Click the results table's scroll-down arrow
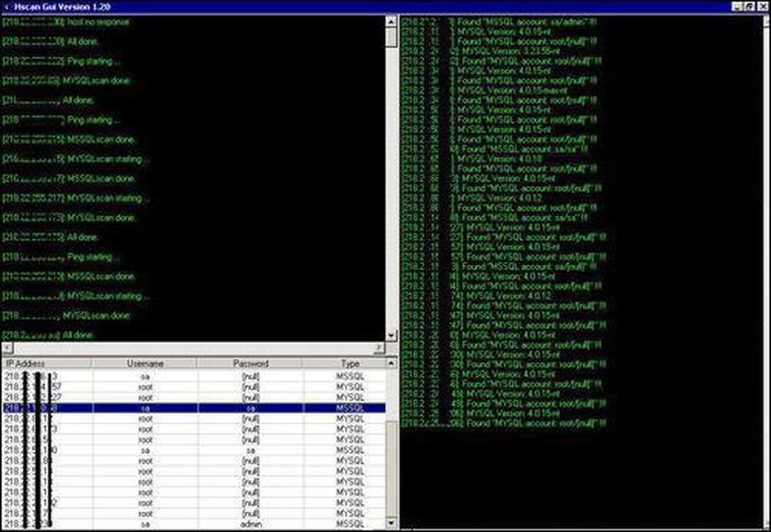This screenshot has width=771, height=532. pos(391,522)
